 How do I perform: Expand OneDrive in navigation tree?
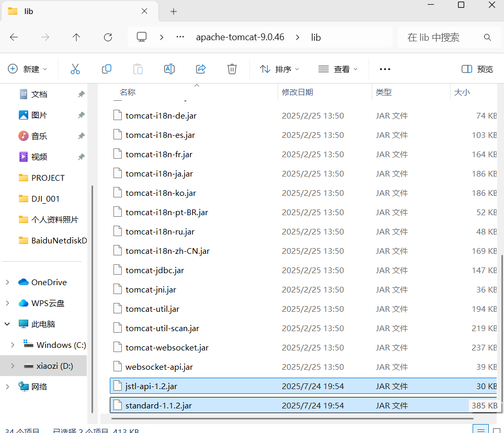(8, 283)
